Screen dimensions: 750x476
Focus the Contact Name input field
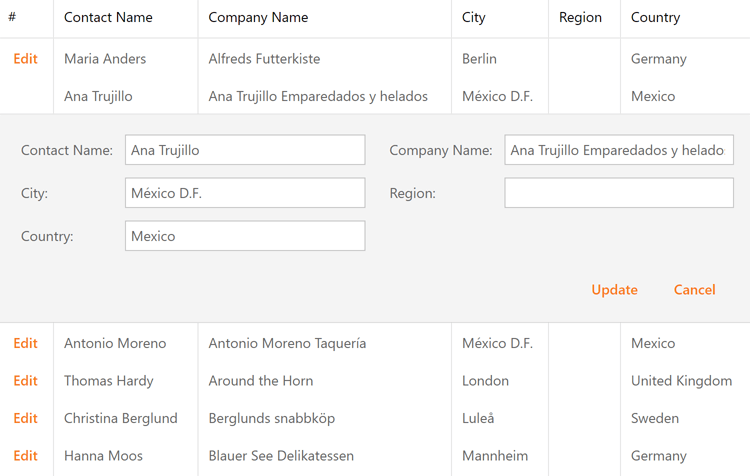pyautogui.click(x=245, y=150)
